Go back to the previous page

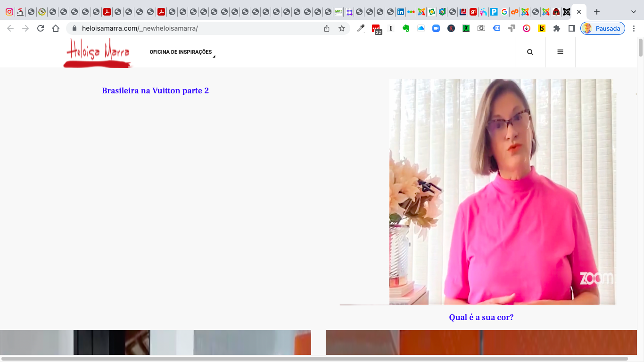click(10, 28)
